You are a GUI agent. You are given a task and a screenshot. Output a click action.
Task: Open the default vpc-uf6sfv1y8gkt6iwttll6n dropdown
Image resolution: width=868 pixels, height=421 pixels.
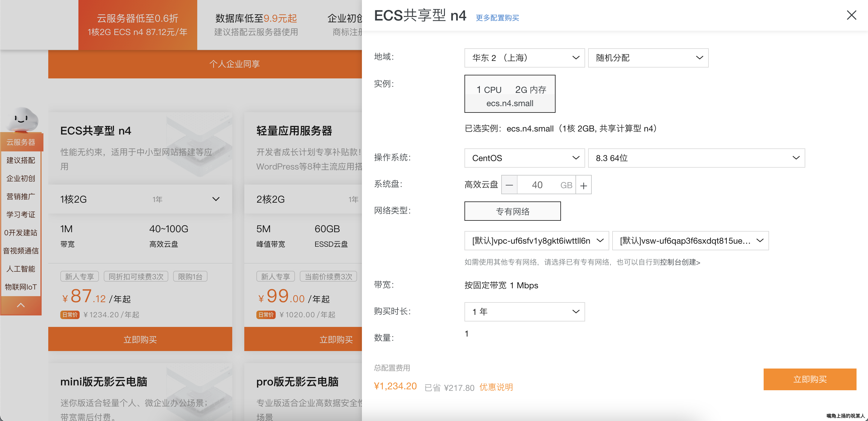(537, 240)
